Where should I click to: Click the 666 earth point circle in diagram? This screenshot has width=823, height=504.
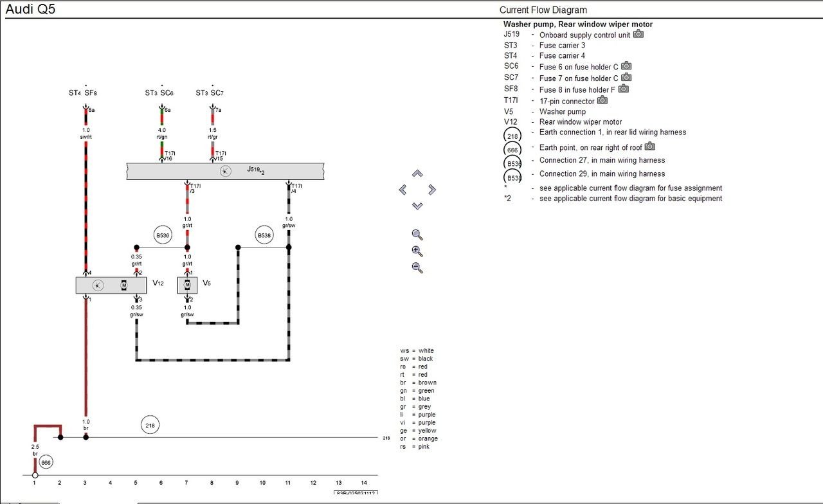(46, 462)
